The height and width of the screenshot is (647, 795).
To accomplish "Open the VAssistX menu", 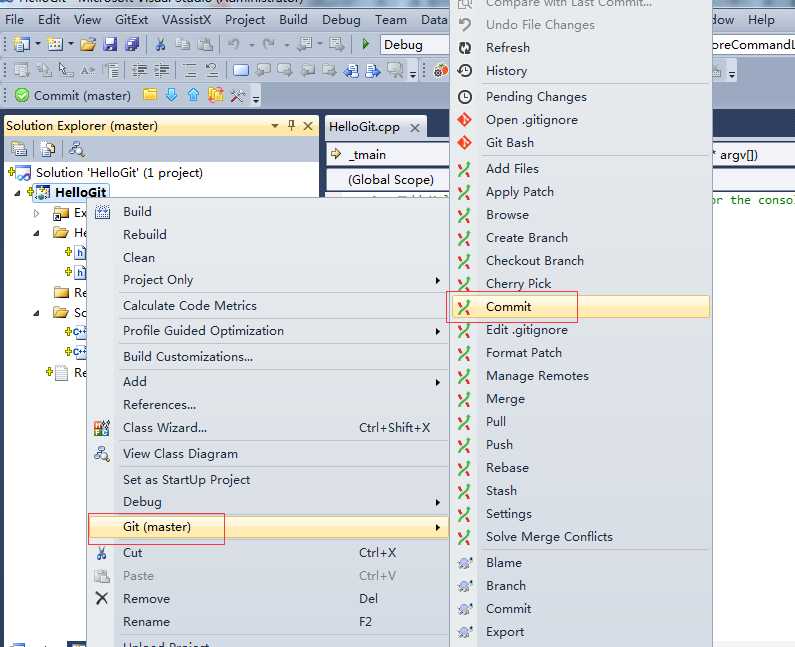I will 186,20.
